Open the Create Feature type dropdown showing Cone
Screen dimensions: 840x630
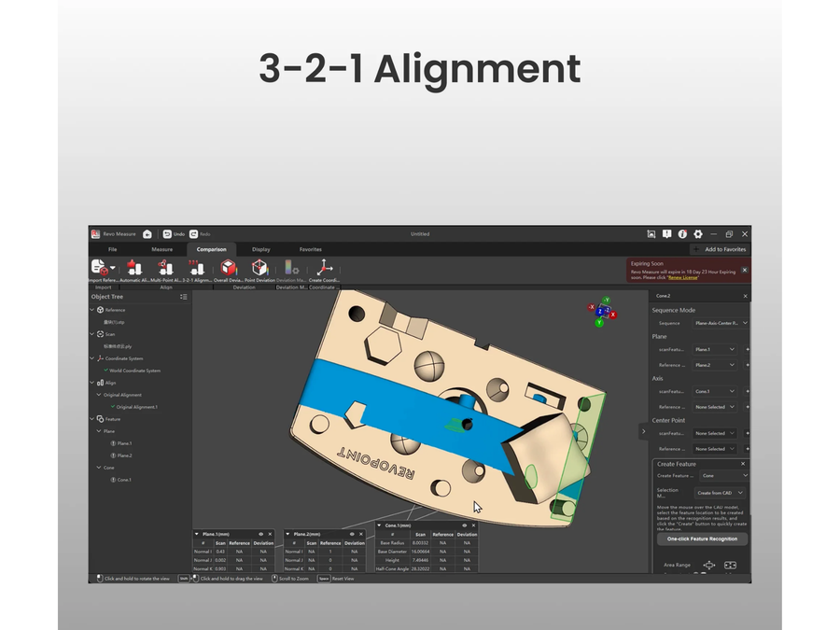[724, 476]
